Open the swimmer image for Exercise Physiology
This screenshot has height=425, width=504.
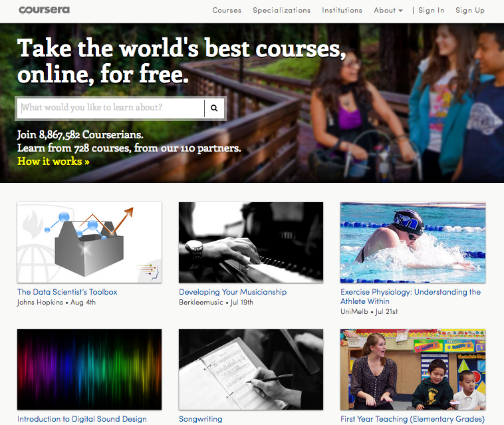(x=413, y=242)
